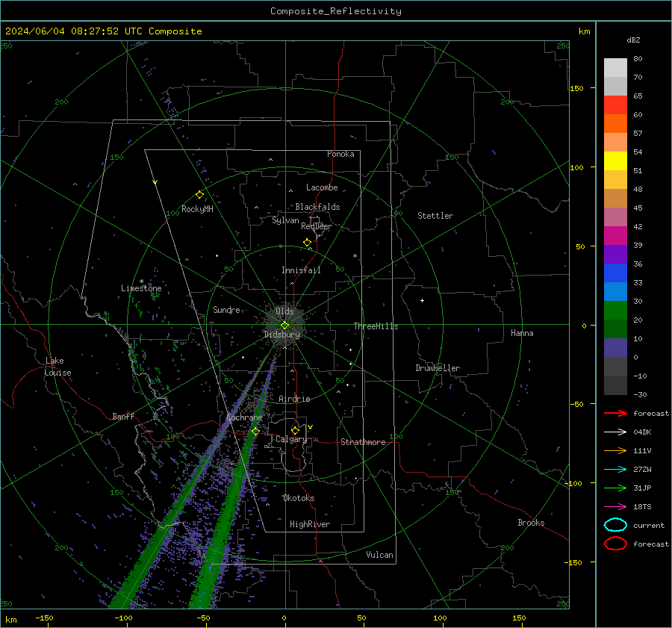Image resolution: width=672 pixels, height=628 pixels.
Task: Click the Vulcan label
Action: (380, 555)
